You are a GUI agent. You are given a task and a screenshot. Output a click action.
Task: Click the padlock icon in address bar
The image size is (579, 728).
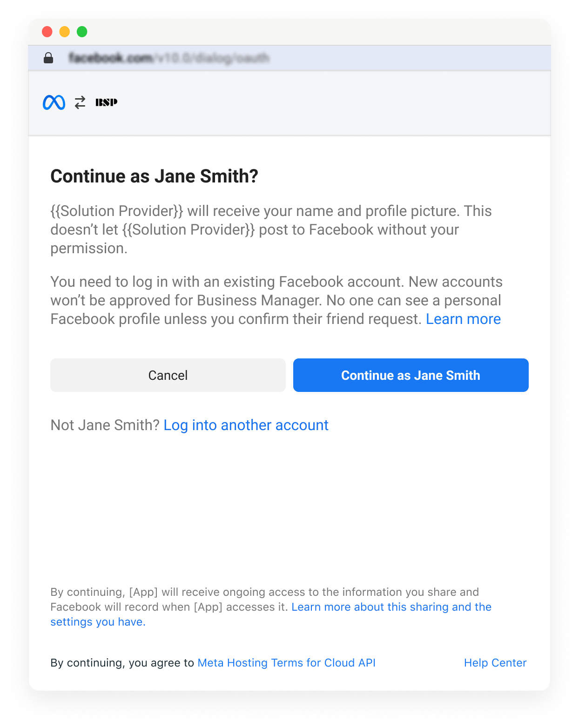(x=48, y=58)
